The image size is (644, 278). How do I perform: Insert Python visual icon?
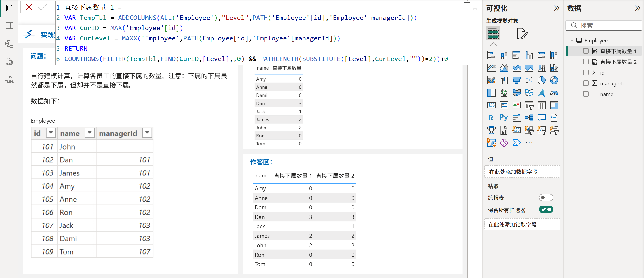[504, 118]
